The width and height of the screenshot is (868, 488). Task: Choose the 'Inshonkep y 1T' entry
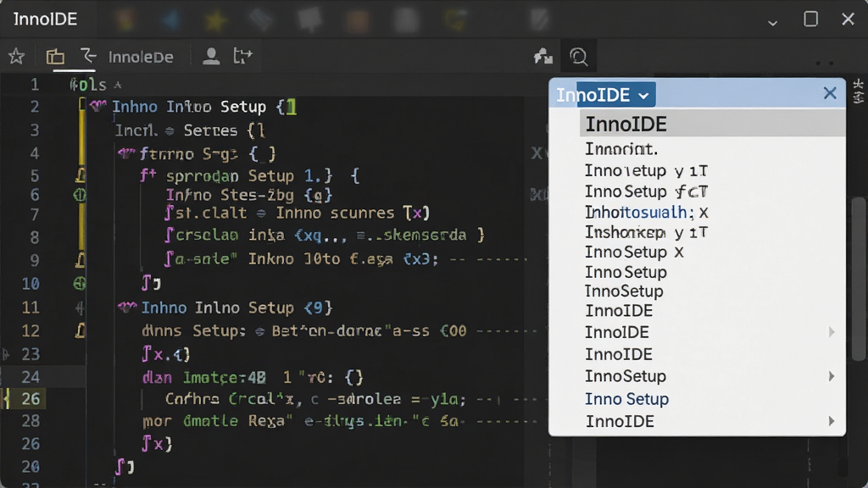[646, 232]
